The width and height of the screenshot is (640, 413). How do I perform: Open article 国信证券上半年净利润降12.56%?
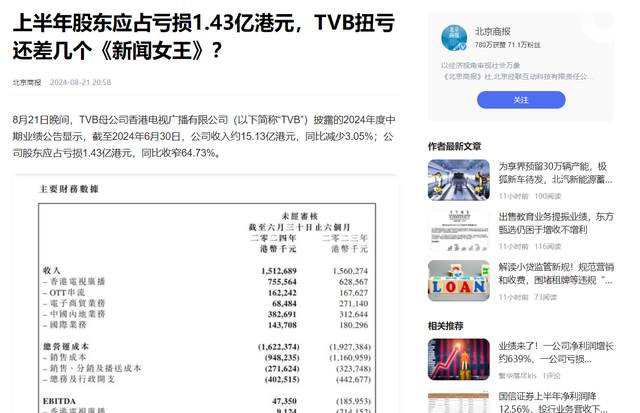pos(553,402)
